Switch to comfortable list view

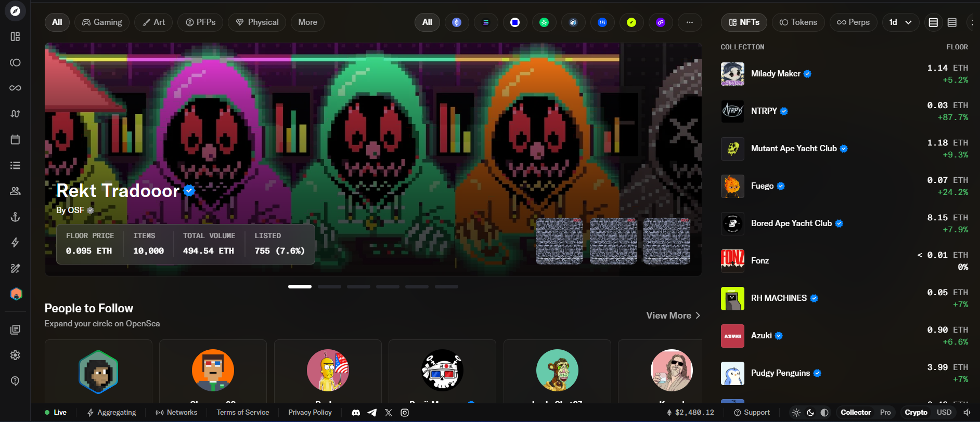point(933,22)
